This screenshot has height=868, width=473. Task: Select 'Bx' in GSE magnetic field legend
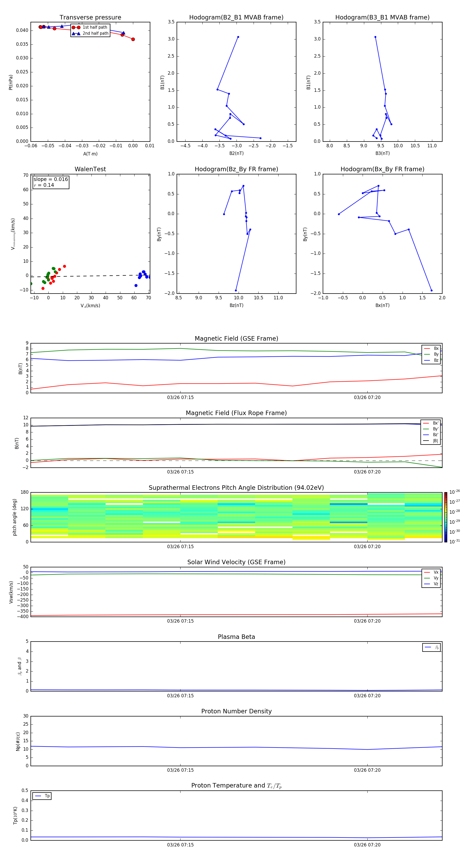tap(431, 349)
